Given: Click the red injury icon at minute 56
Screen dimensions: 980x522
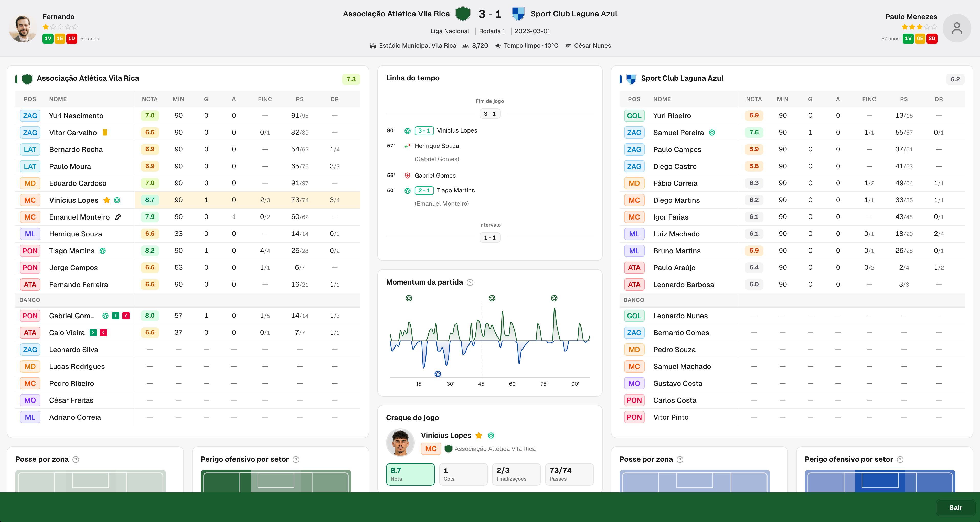Looking at the screenshot, I should pos(407,176).
